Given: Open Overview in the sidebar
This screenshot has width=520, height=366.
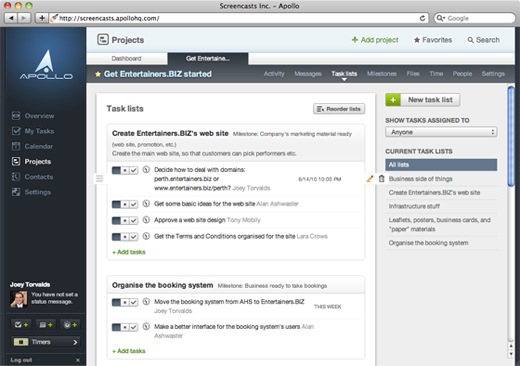Looking at the screenshot, I should pyautogui.click(x=33, y=116).
